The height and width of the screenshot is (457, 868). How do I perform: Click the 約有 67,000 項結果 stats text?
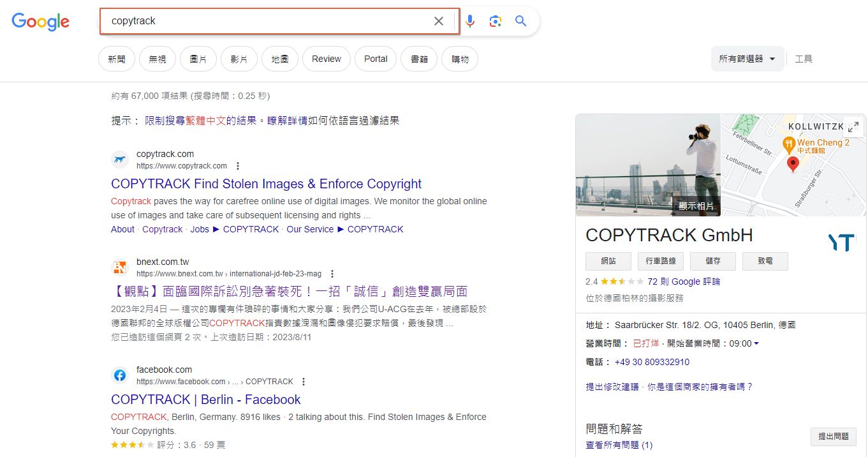191,96
